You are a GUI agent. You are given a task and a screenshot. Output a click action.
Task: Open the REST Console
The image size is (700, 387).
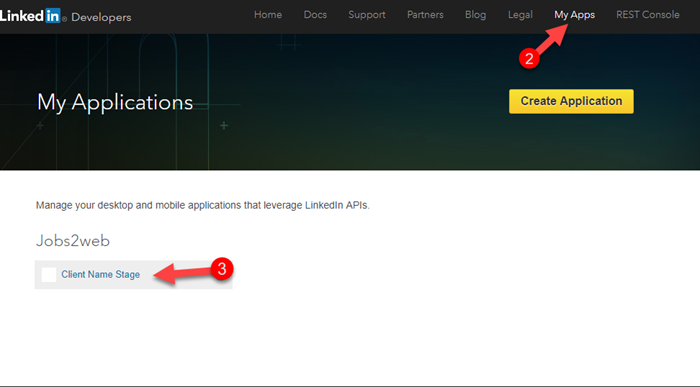[648, 15]
